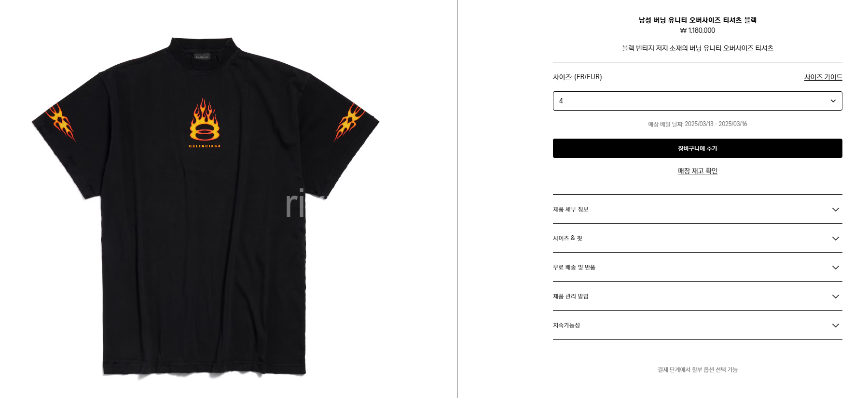Click the size dropdown chevron arrow

point(833,101)
